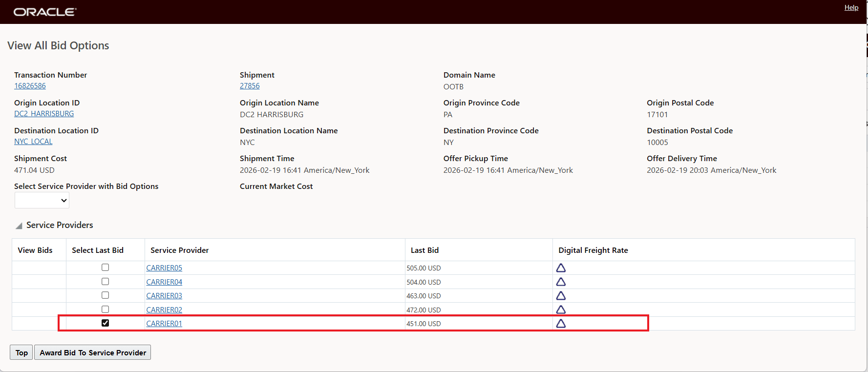Open transaction number 16826586

(30, 86)
